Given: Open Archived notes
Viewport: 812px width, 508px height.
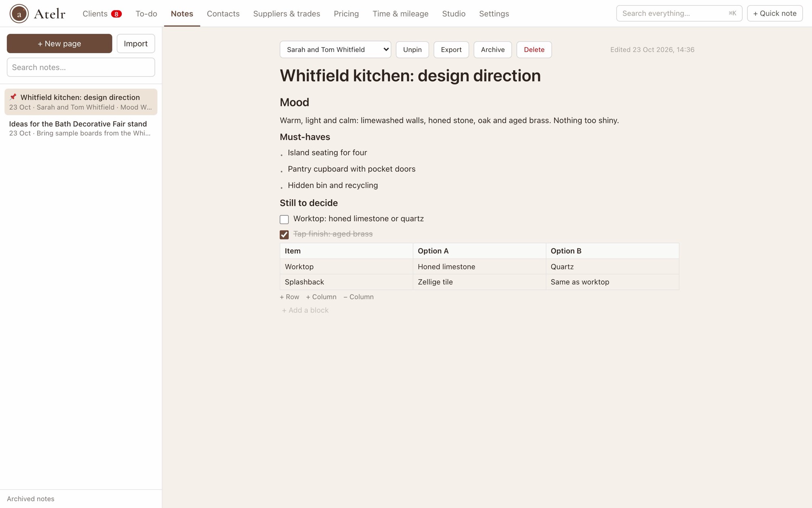Looking at the screenshot, I should [x=30, y=499].
